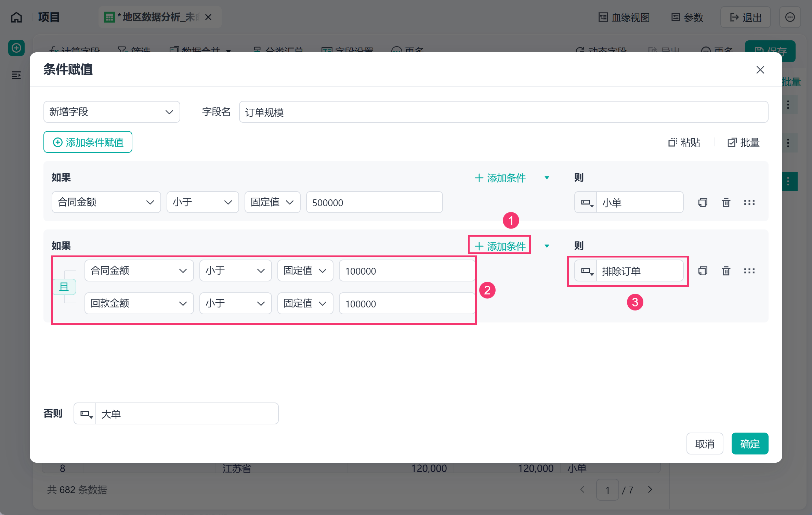The height and width of the screenshot is (515, 812).
Task: Copy the 小单 rule
Action: coord(703,202)
